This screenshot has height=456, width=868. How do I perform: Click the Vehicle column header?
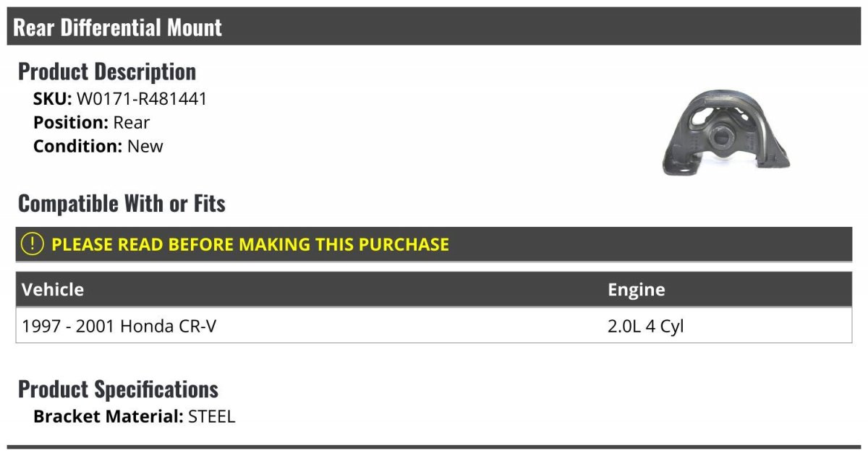pyautogui.click(x=53, y=290)
